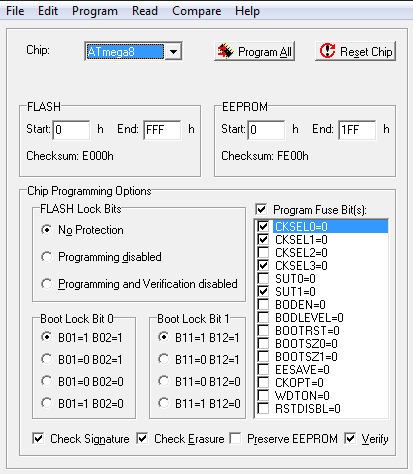This screenshot has height=474, width=413.
Task: Enable the Preserve EEPROM checkbox
Action: [x=236, y=438]
